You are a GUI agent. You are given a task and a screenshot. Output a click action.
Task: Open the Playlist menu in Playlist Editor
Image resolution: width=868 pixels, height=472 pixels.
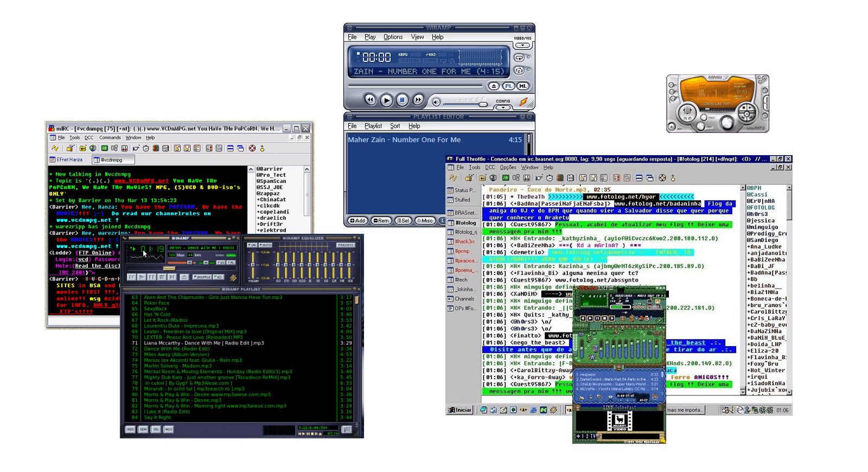(x=373, y=126)
